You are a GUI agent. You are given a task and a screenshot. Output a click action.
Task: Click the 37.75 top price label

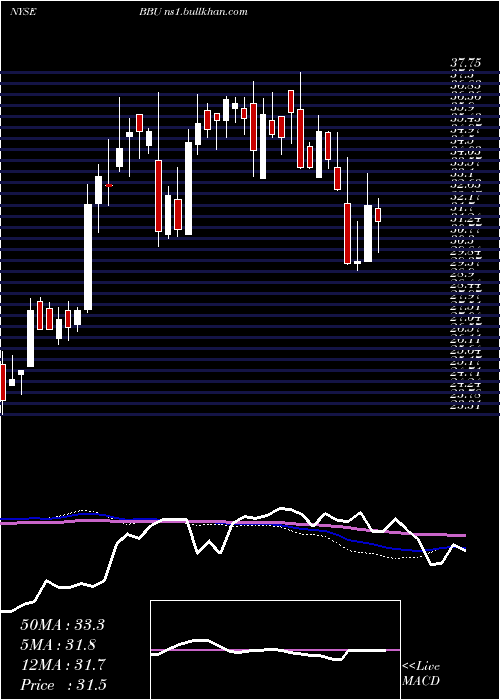click(465, 63)
